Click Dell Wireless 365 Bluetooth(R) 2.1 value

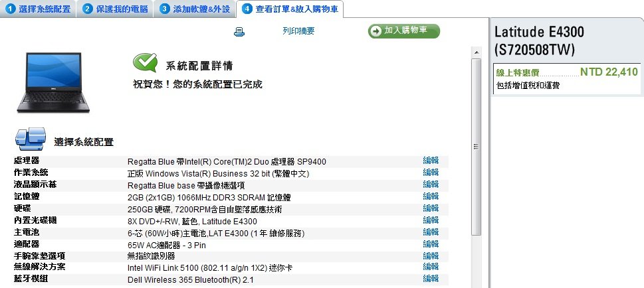click(x=191, y=280)
